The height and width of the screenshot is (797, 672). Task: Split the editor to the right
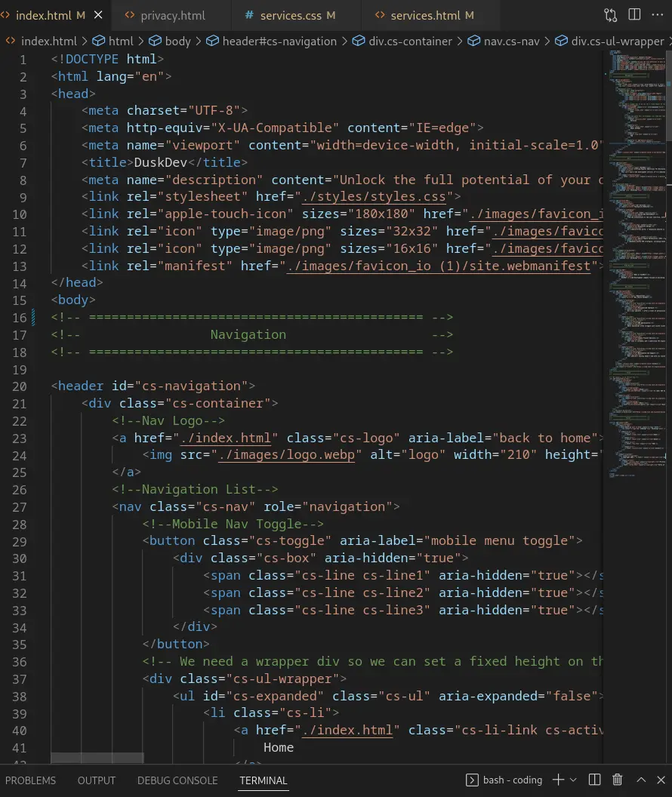click(x=634, y=15)
